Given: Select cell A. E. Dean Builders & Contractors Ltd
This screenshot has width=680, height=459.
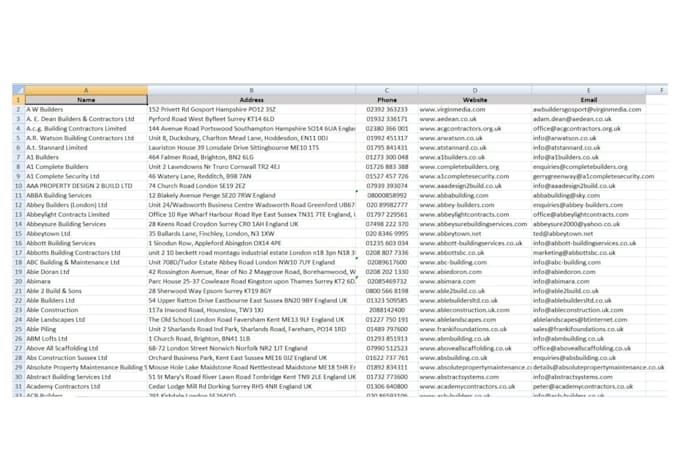Looking at the screenshot, I should 86,119.
